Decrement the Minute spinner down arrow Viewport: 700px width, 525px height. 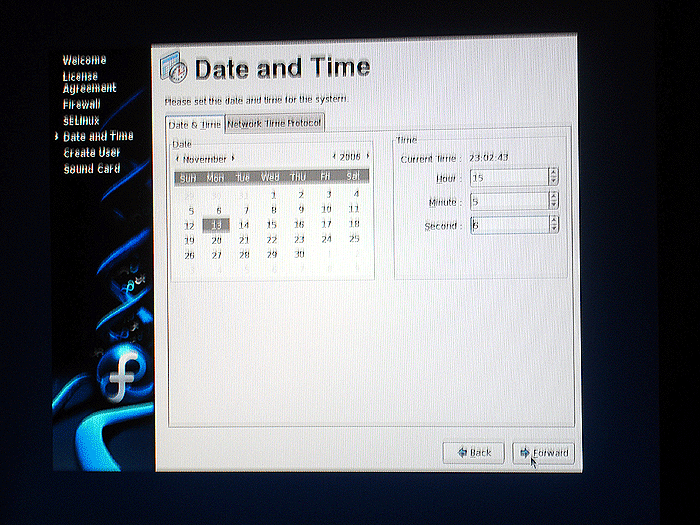554,205
